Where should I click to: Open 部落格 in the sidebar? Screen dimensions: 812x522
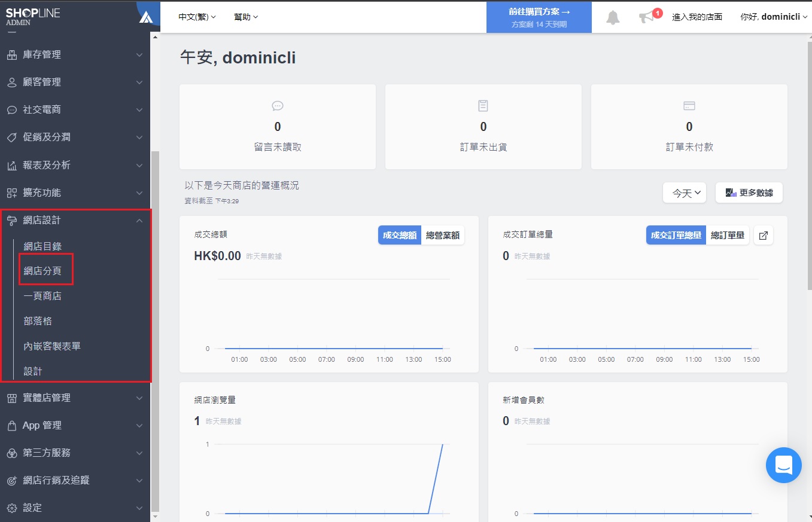38,321
